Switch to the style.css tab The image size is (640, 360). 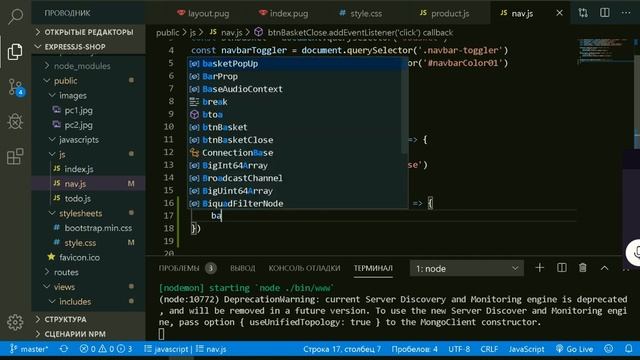360,13
